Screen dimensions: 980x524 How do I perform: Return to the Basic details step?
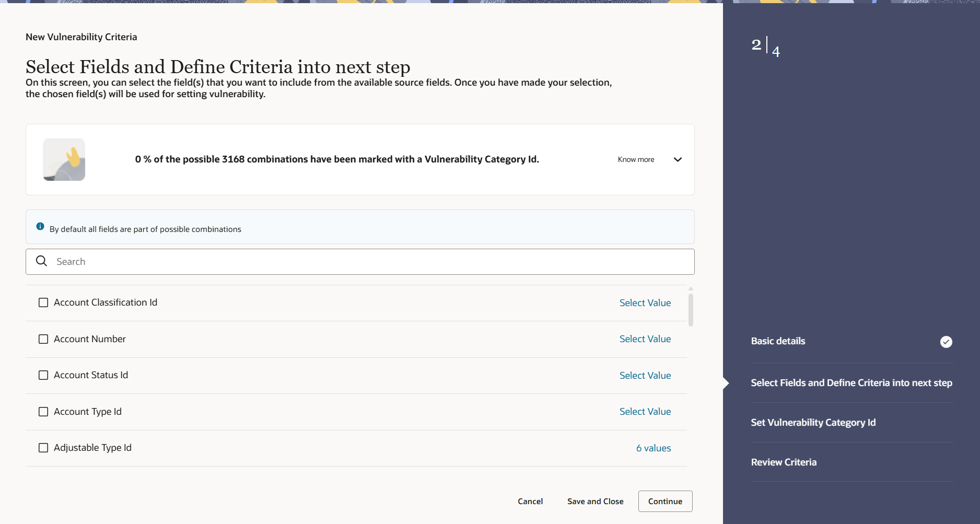click(778, 341)
